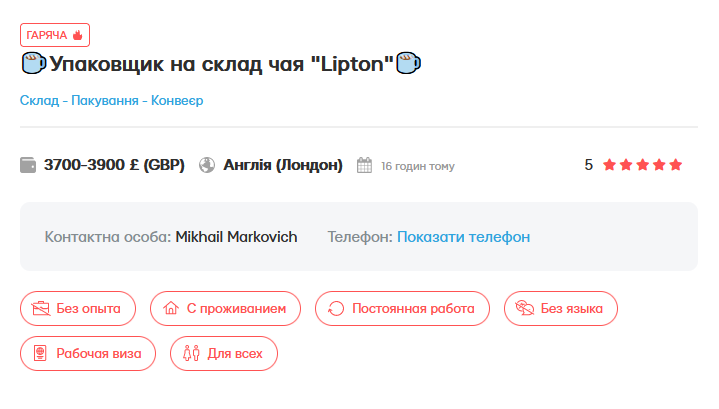Open the Склад - Пакування - Конвеєр category link
The image size is (719, 409).
tap(111, 101)
